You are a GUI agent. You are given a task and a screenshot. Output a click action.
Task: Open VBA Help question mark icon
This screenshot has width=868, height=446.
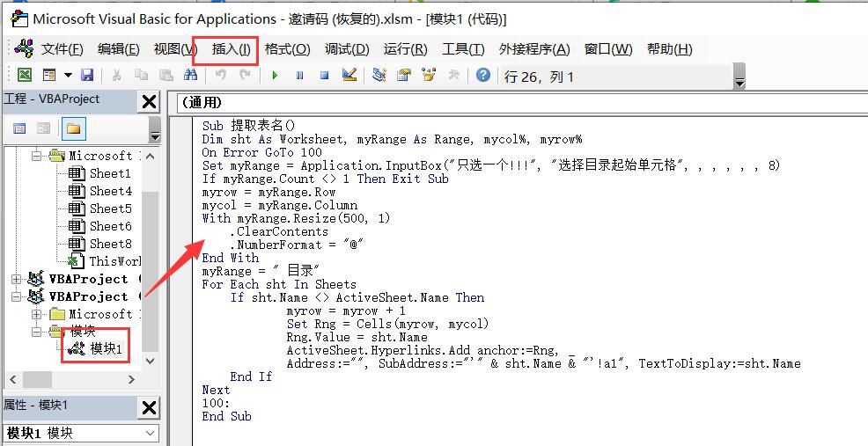click(x=482, y=75)
